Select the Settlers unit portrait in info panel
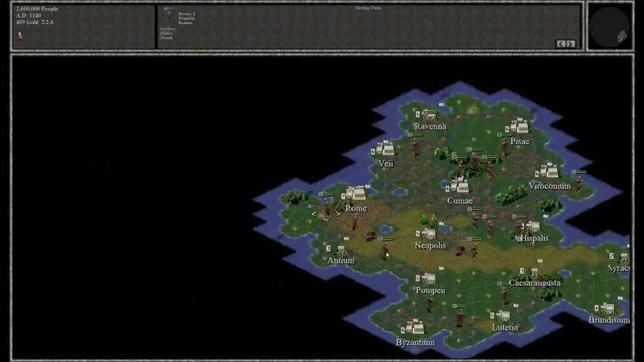The width and height of the screenshot is (644, 362). pos(168,16)
